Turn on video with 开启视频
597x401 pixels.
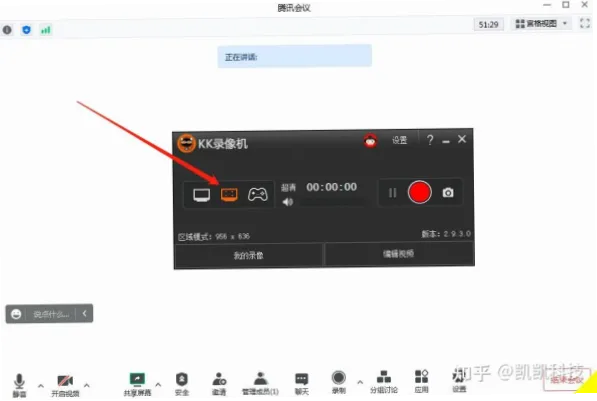(x=65, y=386)
